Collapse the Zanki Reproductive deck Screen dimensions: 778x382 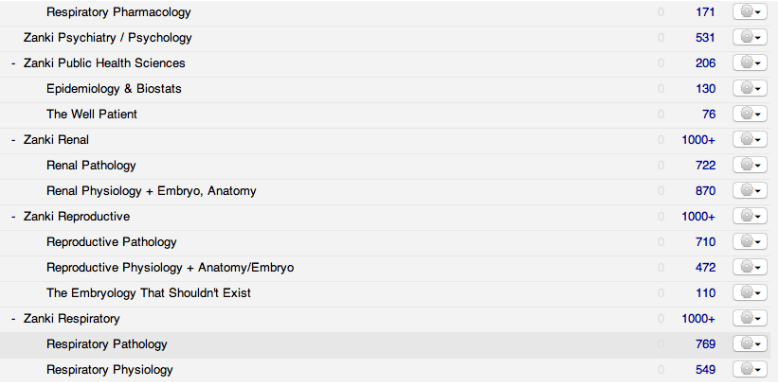13,217
